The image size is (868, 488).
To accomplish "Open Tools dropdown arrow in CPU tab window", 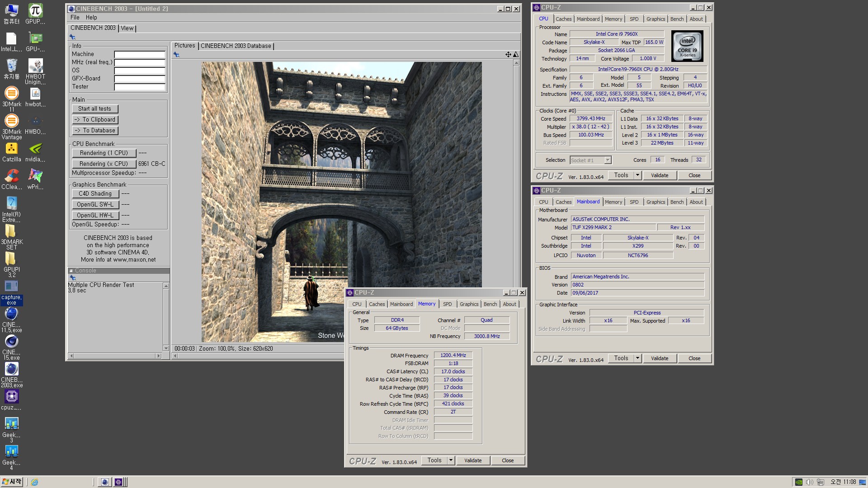I will [637, 175].
